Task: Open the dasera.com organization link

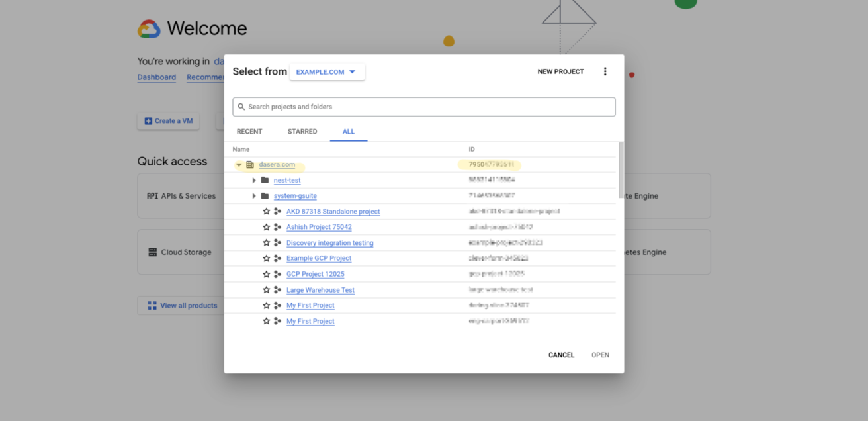Action: click(x=277, y=165)
